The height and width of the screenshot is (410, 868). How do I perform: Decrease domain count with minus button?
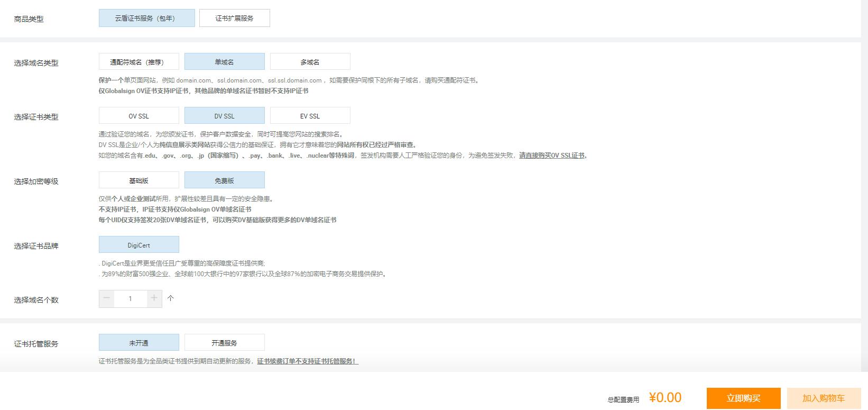[106, 298]
